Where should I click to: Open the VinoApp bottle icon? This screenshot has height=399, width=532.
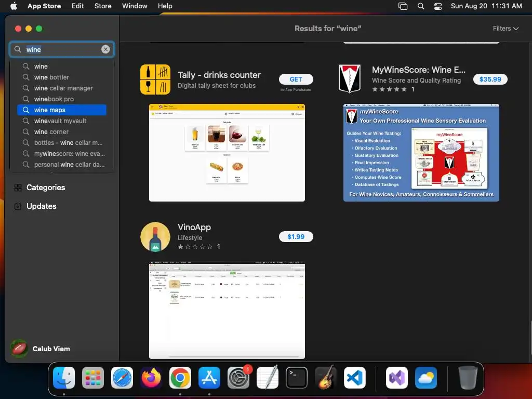click(155, 237)
